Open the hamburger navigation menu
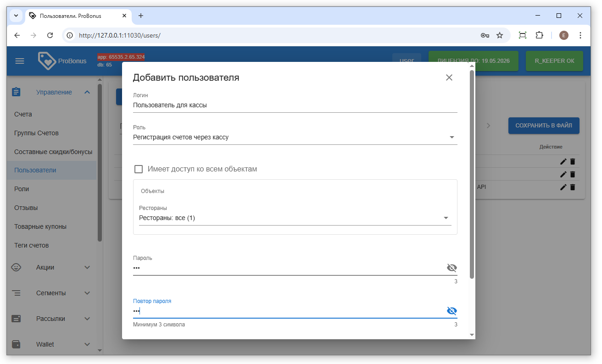This screenshot has width=602, height=364. pyautogui.click(x=20, y=61)
